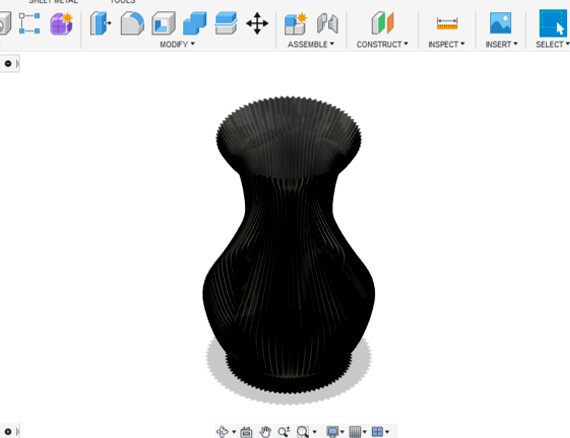Open the Joint tool

[x=327, y=24]
